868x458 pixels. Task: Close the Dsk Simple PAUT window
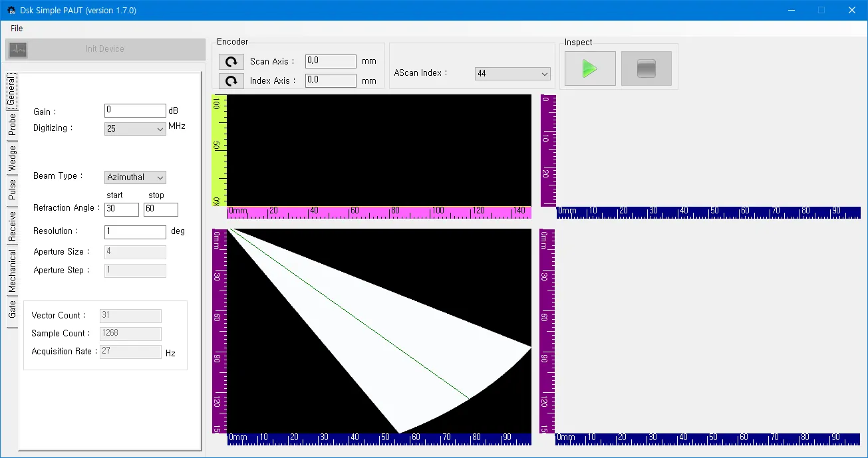point(852,10)
